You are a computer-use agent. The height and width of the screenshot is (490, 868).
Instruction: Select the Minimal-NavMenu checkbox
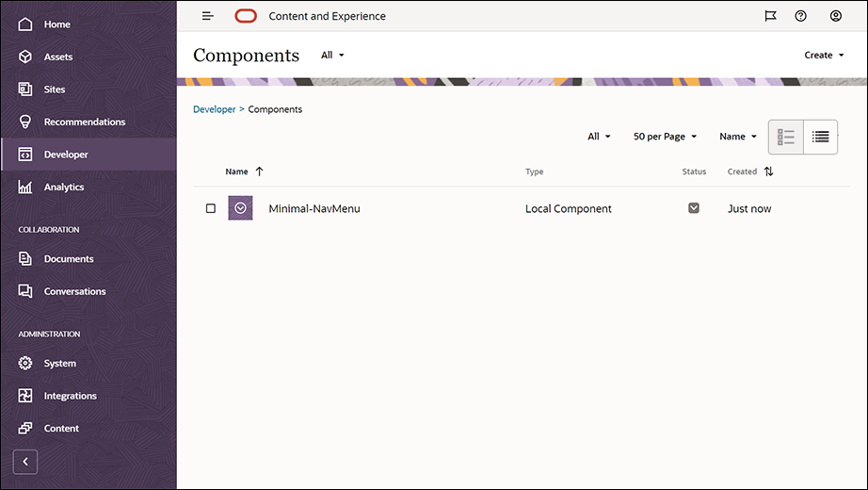[211, 208]
